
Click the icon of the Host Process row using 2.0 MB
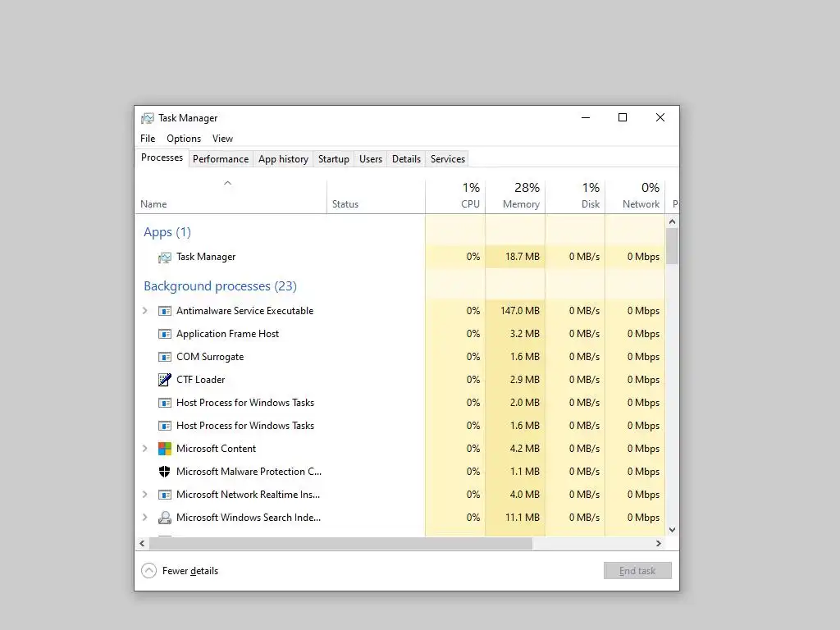pos(164,403)
